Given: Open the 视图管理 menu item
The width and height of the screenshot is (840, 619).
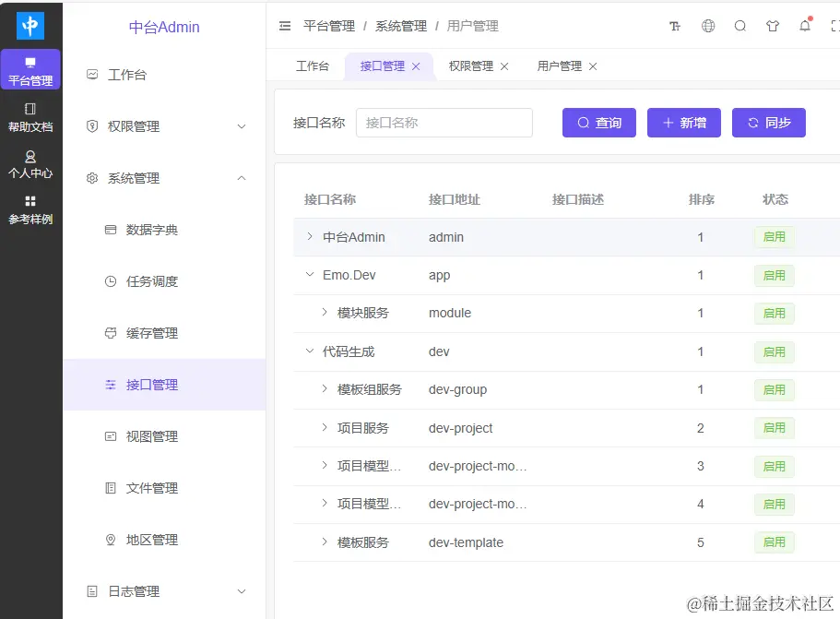Looking at the screenshot, I should click(164, 436).
